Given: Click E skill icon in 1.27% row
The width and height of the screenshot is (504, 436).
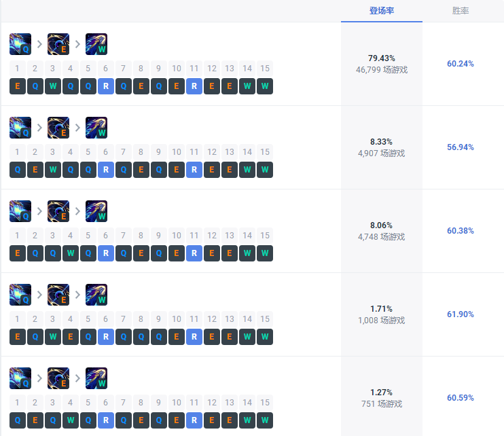Looking at the screenshot, I should [x=58, y=378].
